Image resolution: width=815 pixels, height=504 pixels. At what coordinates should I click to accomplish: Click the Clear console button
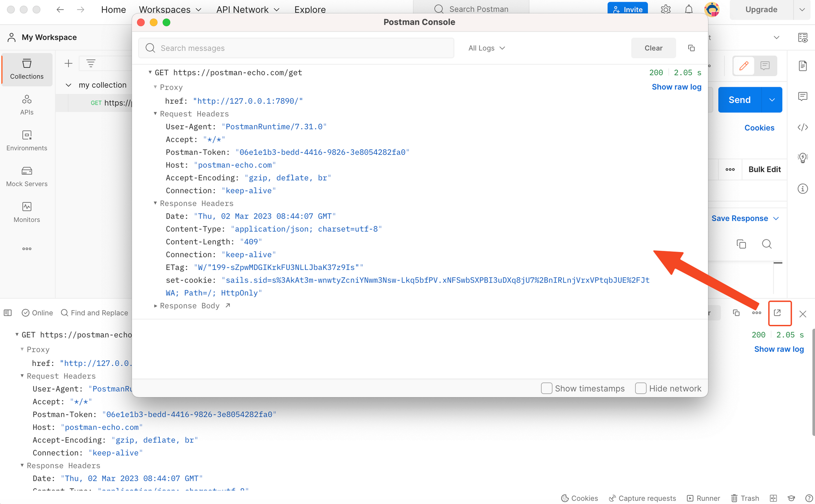tap(653, 48)
